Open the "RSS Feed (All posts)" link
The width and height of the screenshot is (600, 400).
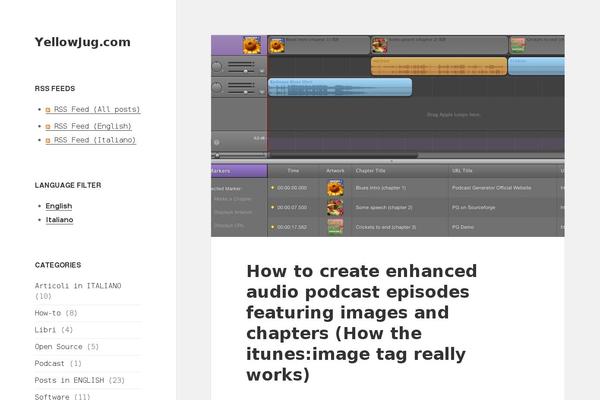(97, 109)
